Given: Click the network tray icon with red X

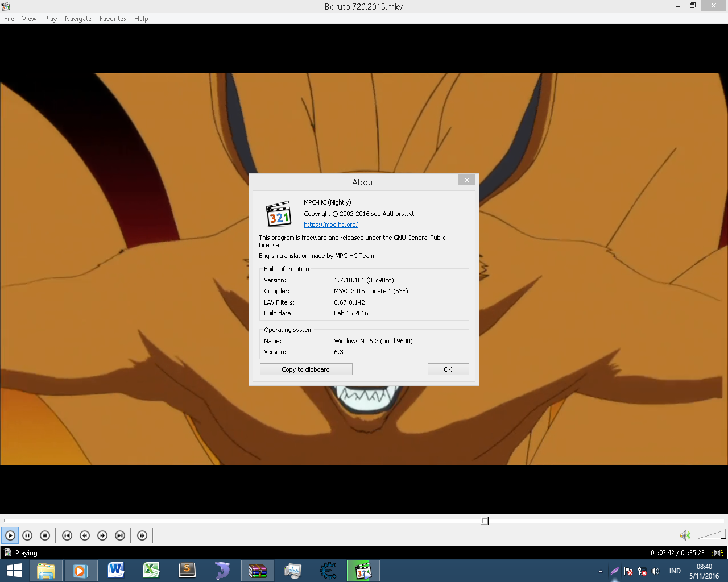Looking at the screenshot, I should point(642,571).
